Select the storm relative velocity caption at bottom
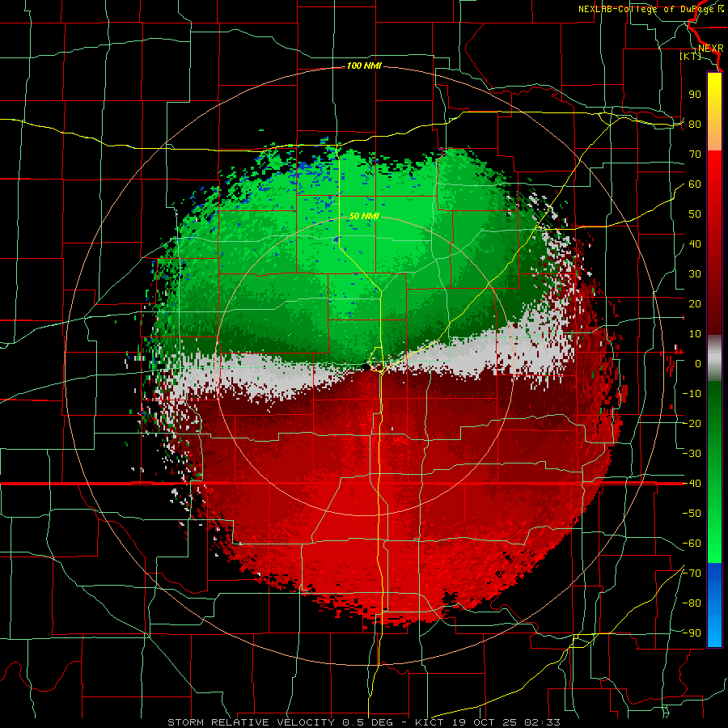This screenshot has width=728, height=728. point(363,722)
